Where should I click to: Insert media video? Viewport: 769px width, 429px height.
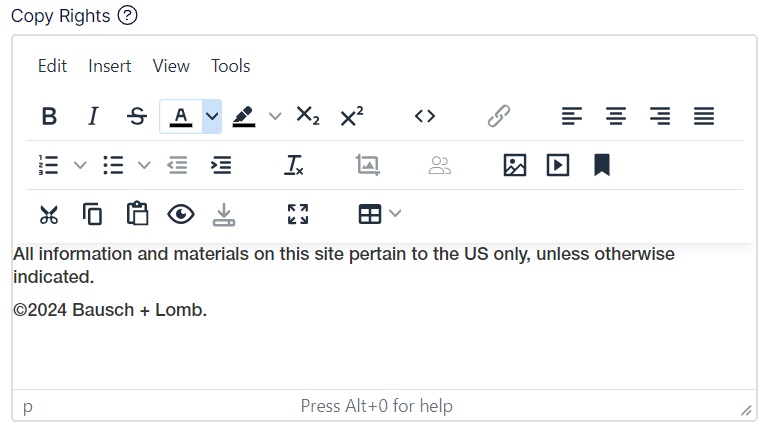coord(558,165)
